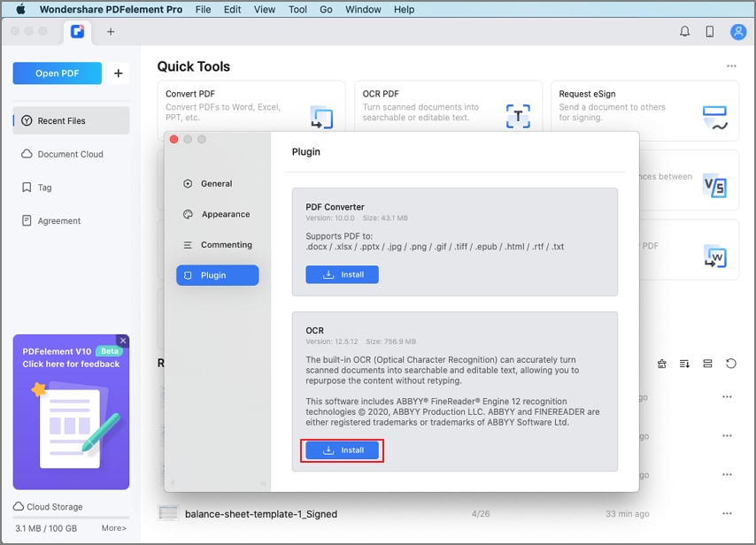
Task: Click the clear recent list icon
Action: click(662, 364)
